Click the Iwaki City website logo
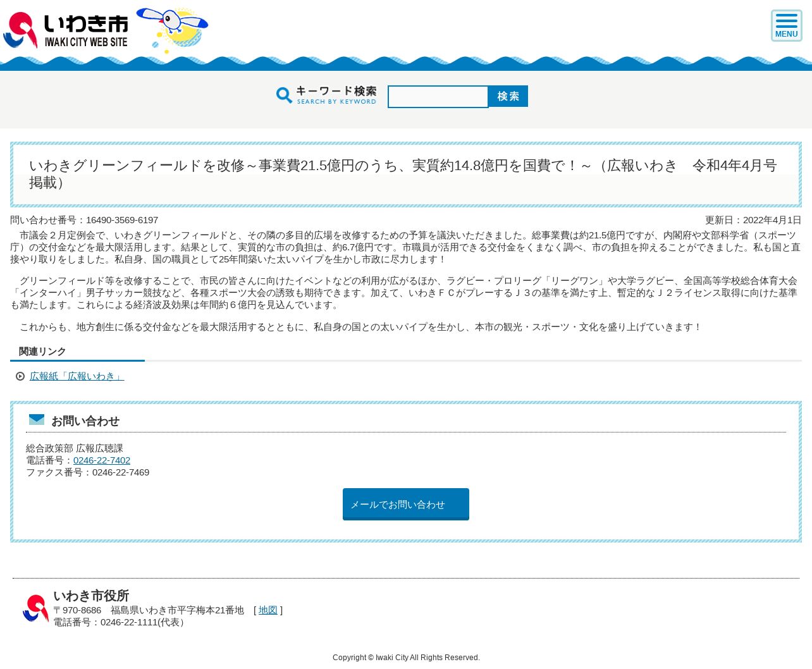812x669 pixels. point(66,30)
